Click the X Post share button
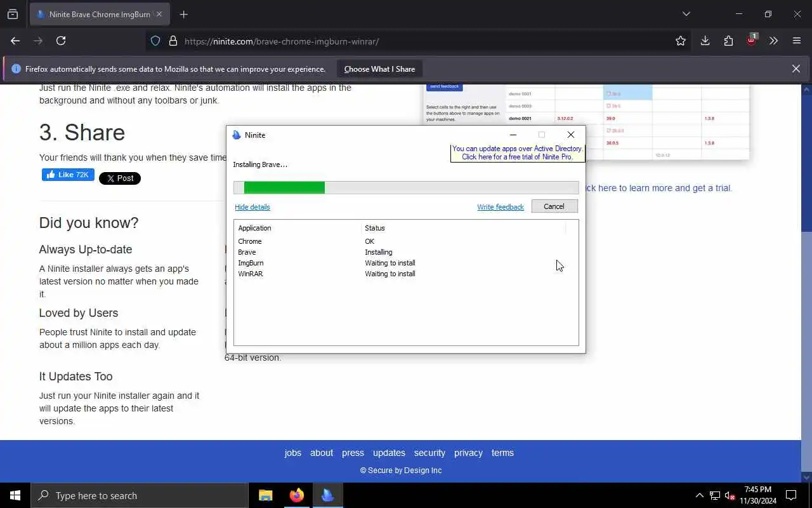The width and height of the screenshot is (812, 508). click(119, 178)
